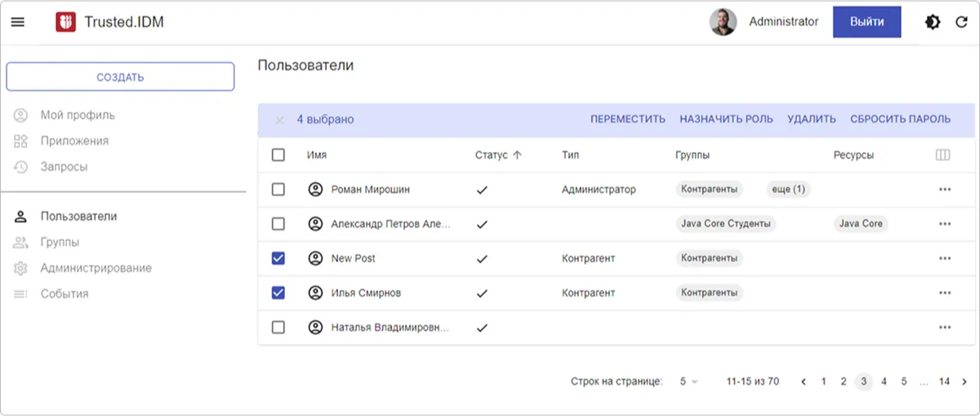
Task: Check the Роман Мирошин row checkbox
Action: pyautogui.click(x=278, y=190)
